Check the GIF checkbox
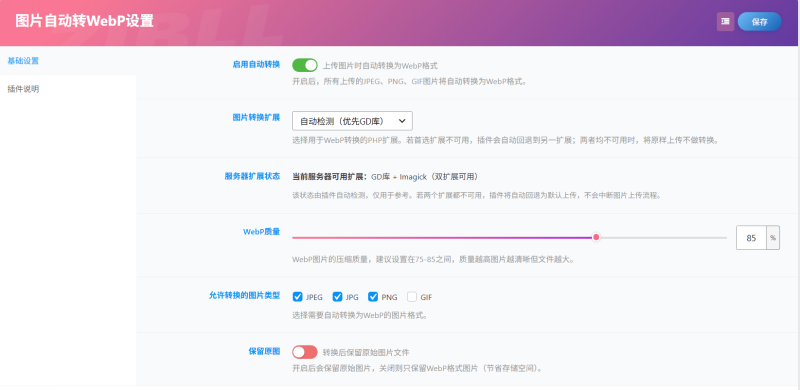 coord(412,297)
